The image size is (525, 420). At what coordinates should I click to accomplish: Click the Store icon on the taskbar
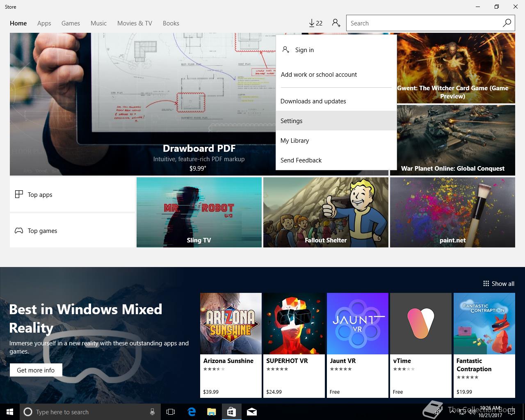231,412
